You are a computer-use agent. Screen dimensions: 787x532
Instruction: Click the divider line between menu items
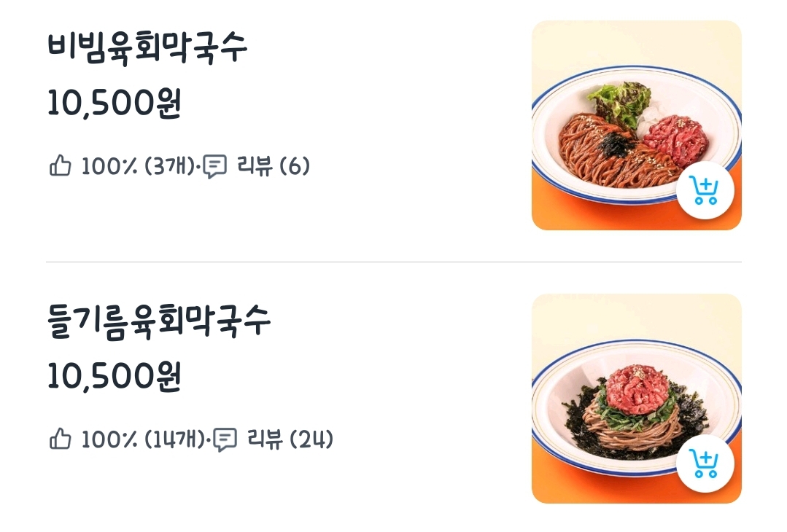tap(394, 262)
